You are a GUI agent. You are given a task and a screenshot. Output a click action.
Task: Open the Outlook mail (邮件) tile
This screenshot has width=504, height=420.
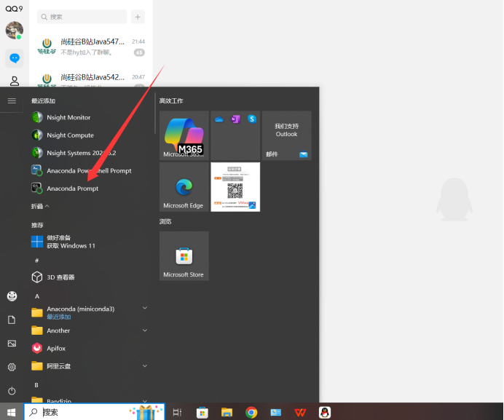pyautogui.click(x=286, y=135)
